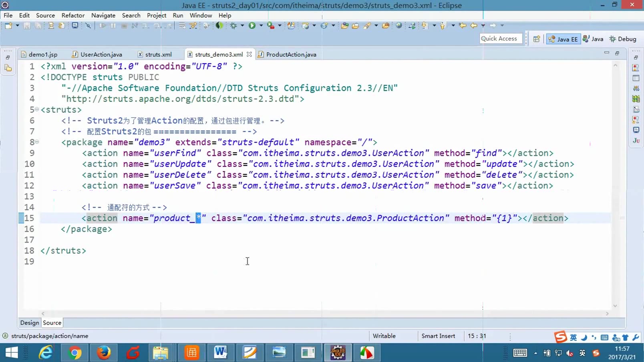The width and height of the screenshot is (644, 362).
Task: Open the Source menu
Action: coord(45,15)
